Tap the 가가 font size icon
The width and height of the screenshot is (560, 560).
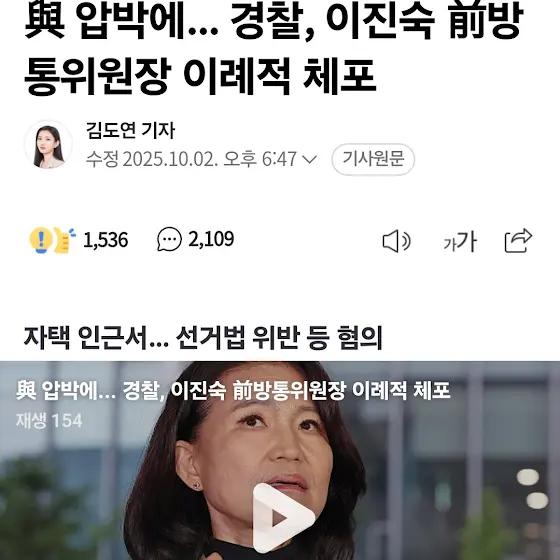[x=460, y=241]
